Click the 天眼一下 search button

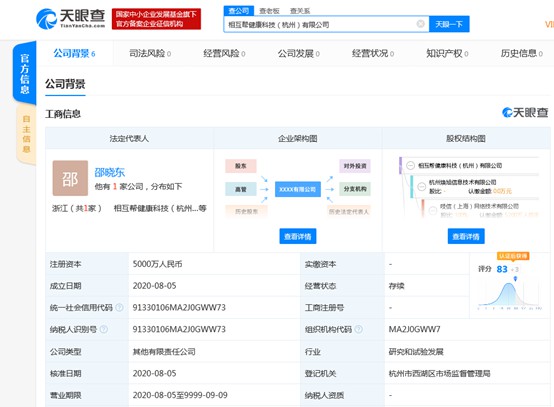[x=449, y=24]
